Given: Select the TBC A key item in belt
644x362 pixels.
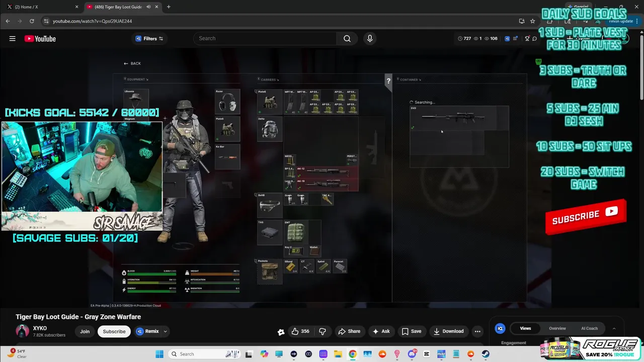Looking at the screenshot, I should point(327,199).
